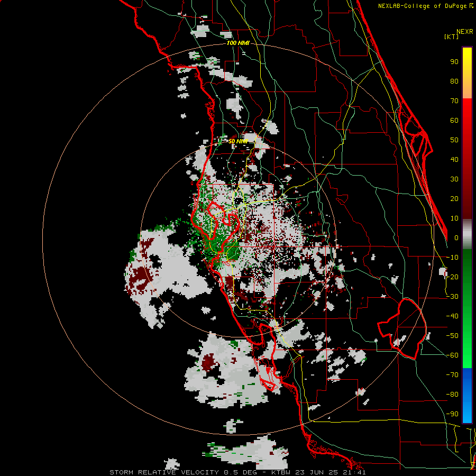Click the 50 NMI range ring label
This screenshot has width=476, height=476.
coord(237,141)
